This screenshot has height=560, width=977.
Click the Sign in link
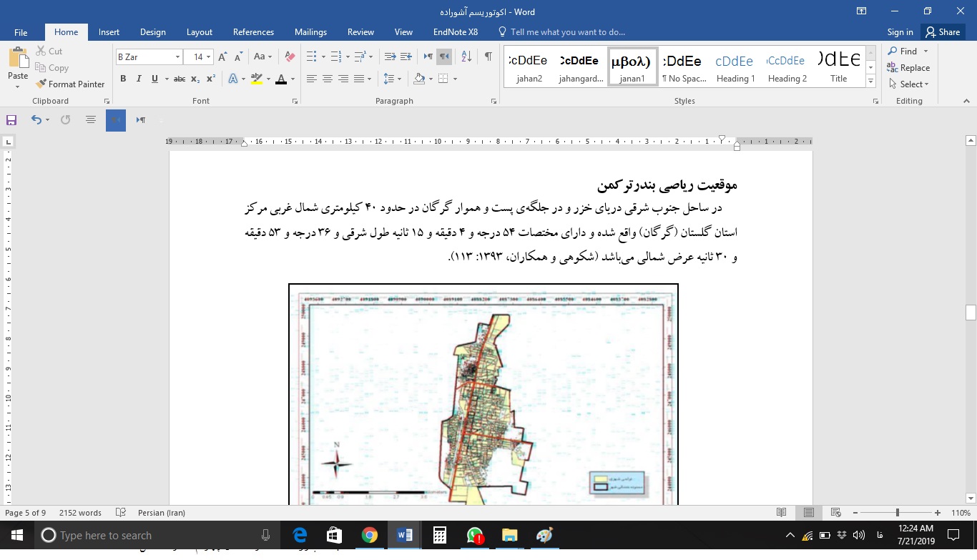pyautogui.click(x=900, y=31)
